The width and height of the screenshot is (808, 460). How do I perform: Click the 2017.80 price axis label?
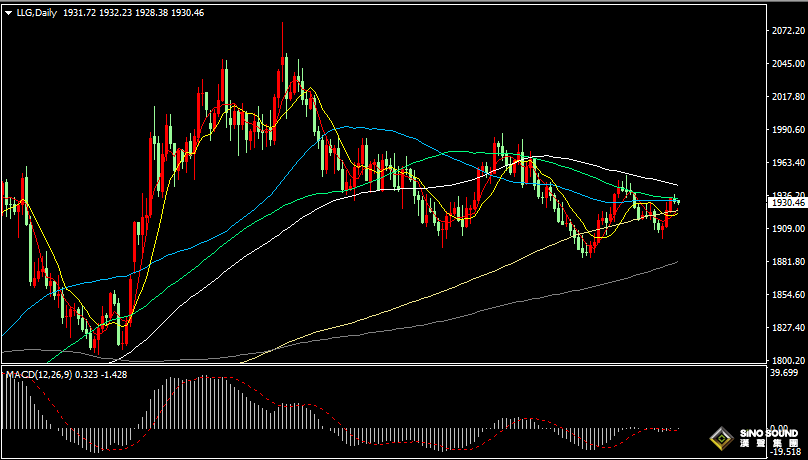788,97
